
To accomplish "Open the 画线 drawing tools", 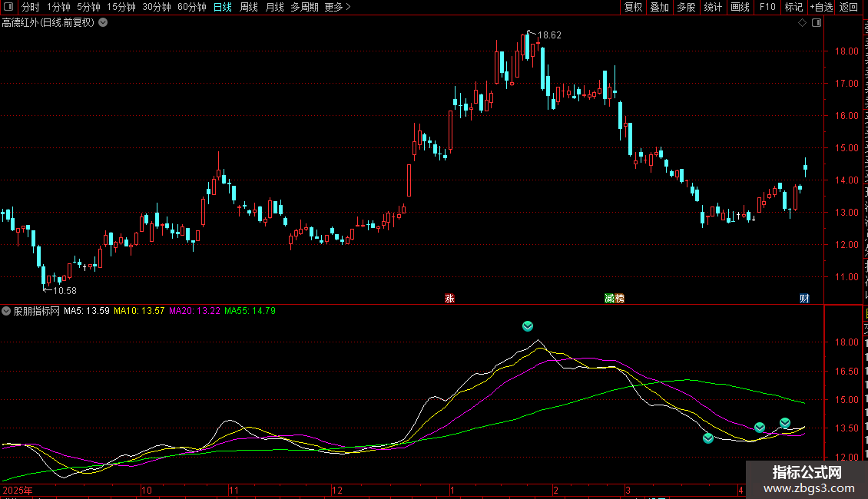I will click(x=740, y=7).
